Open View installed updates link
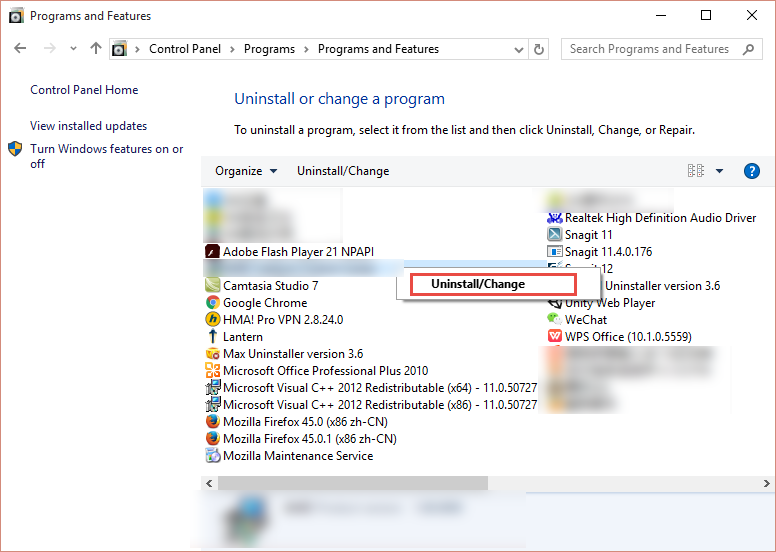776x552 pixels. [89, 126]
